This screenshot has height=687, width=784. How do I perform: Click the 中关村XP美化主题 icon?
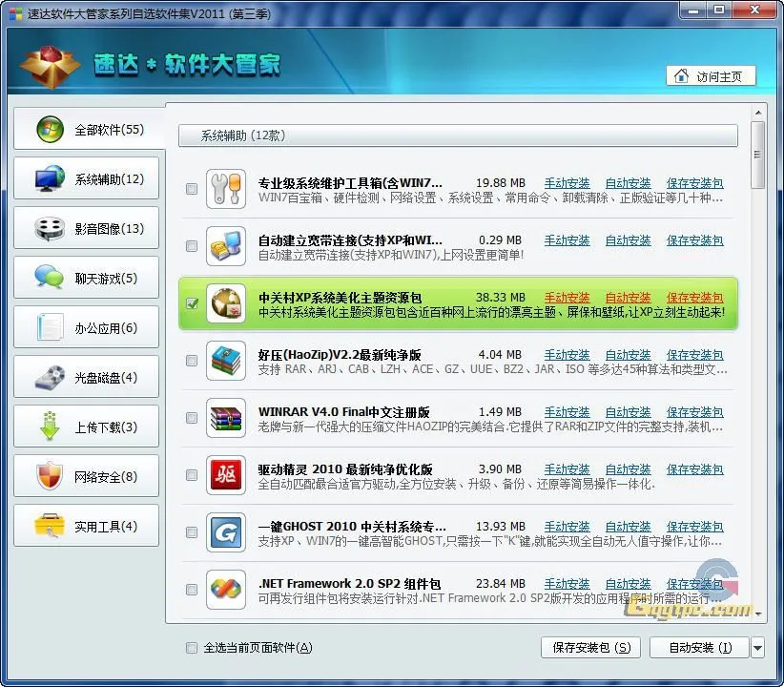click(x=226, y=303)
